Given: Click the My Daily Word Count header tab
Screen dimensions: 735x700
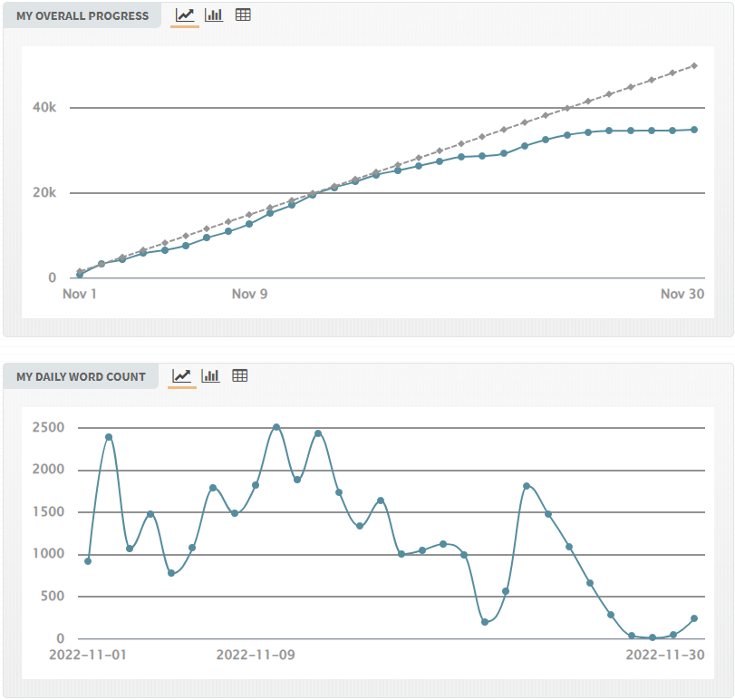Looking at the screenshot, I should pos(81,376).
